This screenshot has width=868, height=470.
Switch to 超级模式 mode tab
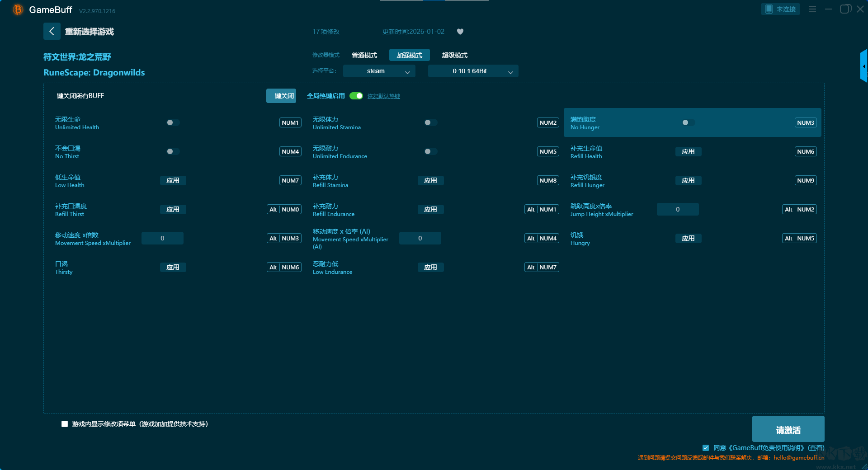[455, 55]
